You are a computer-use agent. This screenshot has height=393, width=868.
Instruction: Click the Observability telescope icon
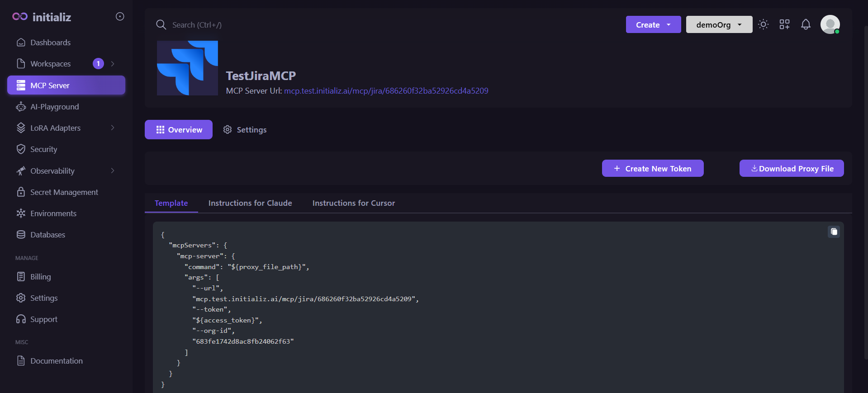point(21,171)
